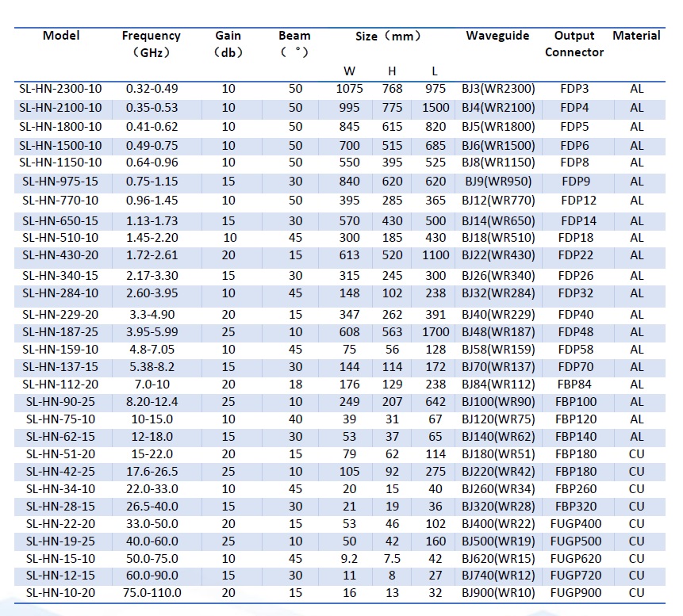The height and width of the screenshot is (616, 683).
Task: Select model SL-HN-2300-10
Action: click(60, 89)
